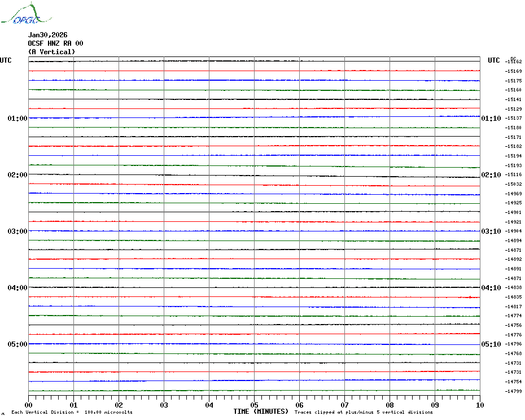This screenshot has height=420, width=525.
Task: Click the 04:10 time label
Action: [491, 288]
